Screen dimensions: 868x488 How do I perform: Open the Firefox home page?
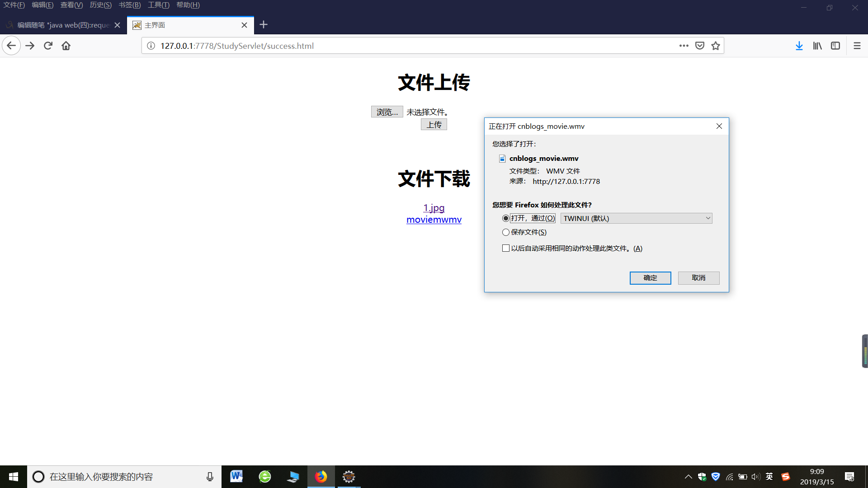tap(66, 46)
